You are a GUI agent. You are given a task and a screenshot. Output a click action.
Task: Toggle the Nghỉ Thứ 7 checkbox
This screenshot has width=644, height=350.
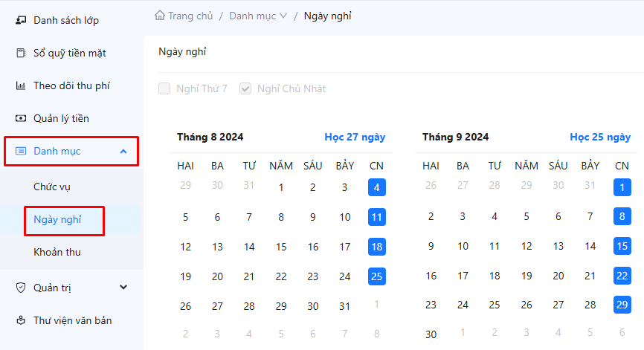point(164,88)
